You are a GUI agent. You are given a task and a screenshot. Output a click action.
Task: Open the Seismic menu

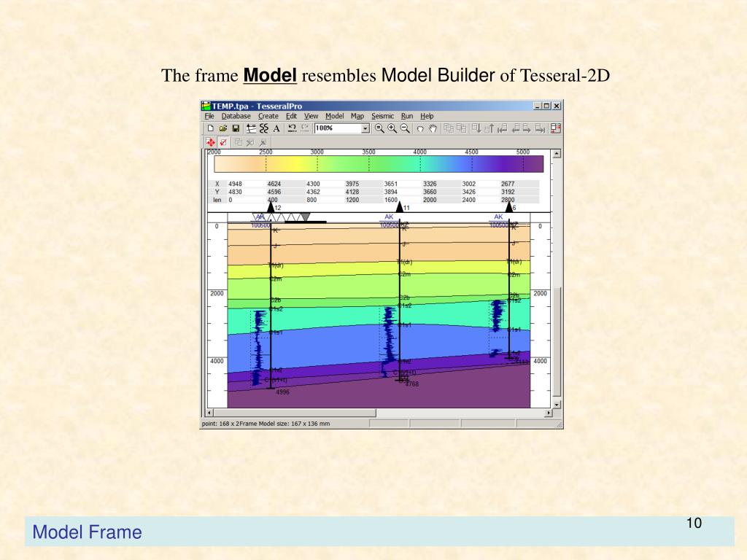(x=382, y=116)
